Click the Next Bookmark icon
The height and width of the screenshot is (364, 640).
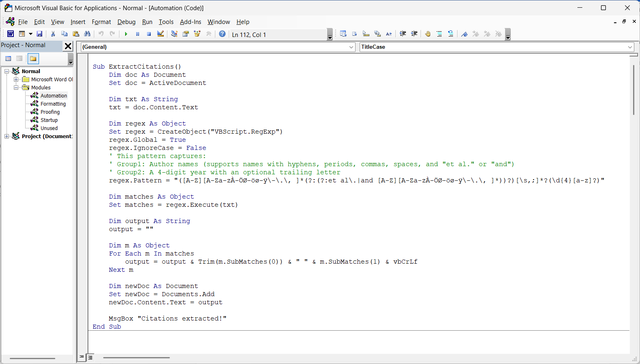(476, 34)
